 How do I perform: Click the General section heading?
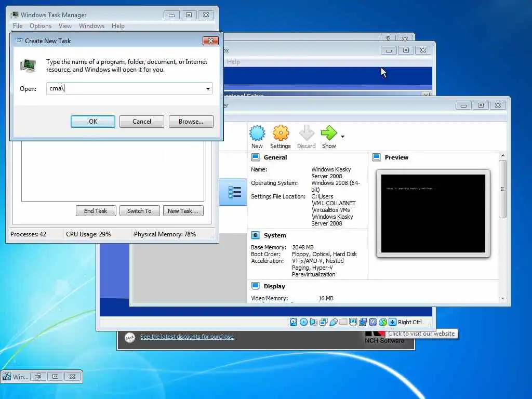point(275,157)
